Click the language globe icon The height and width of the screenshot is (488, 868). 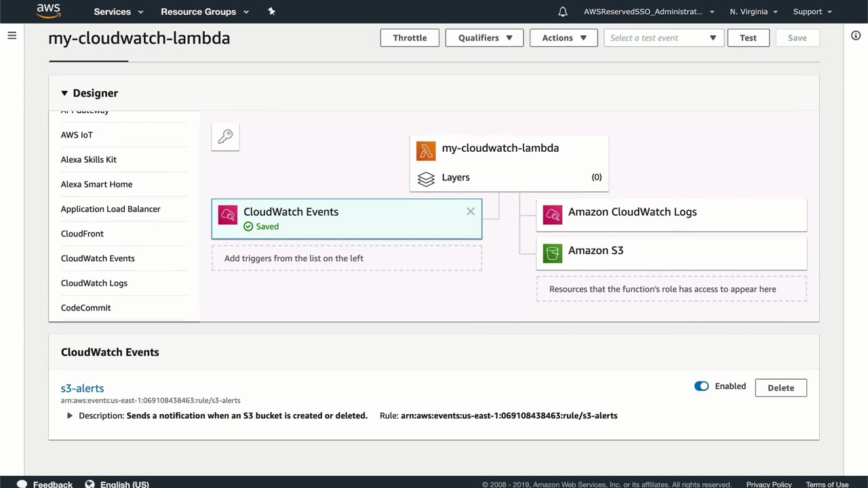[x=90, y=484]
